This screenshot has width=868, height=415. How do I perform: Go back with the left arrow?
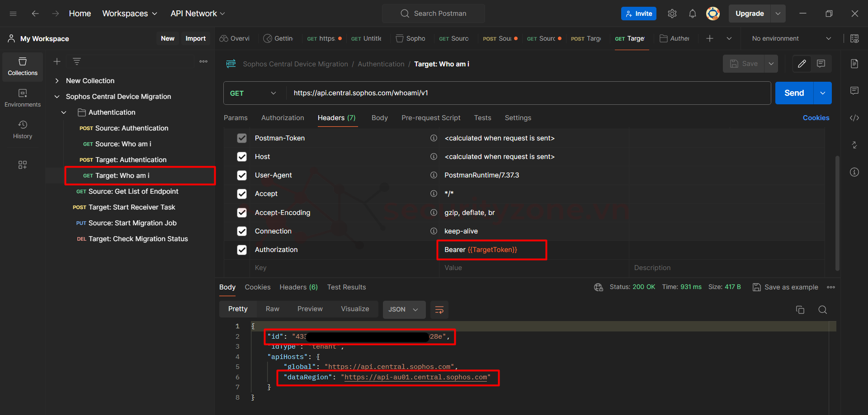click(x=35, y=14)
